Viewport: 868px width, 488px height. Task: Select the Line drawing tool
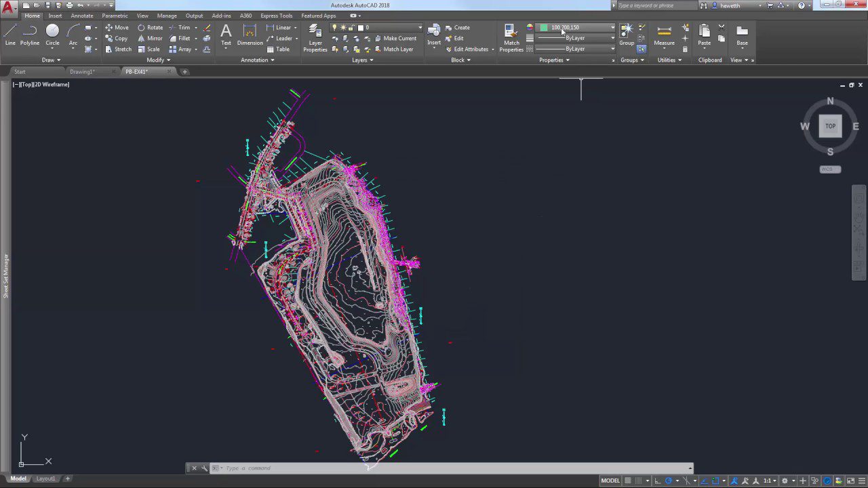(10, 34)
